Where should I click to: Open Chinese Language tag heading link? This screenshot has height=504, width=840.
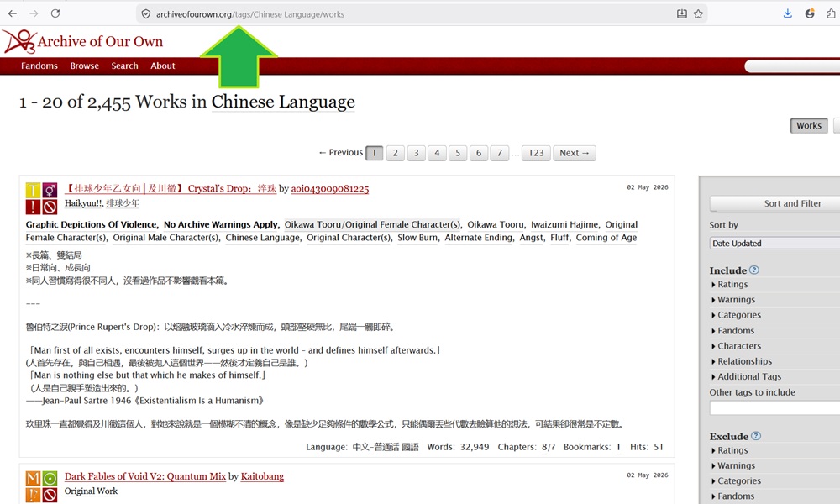(283, 102)
